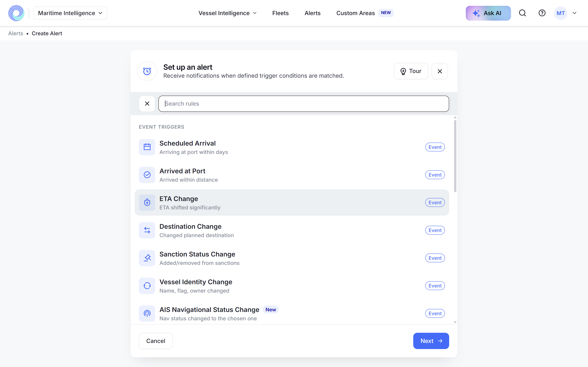Image resolution: width=588 pixels, height=367 pixels.
Task: Go to the Fleets tab
Action: point(280,13)
